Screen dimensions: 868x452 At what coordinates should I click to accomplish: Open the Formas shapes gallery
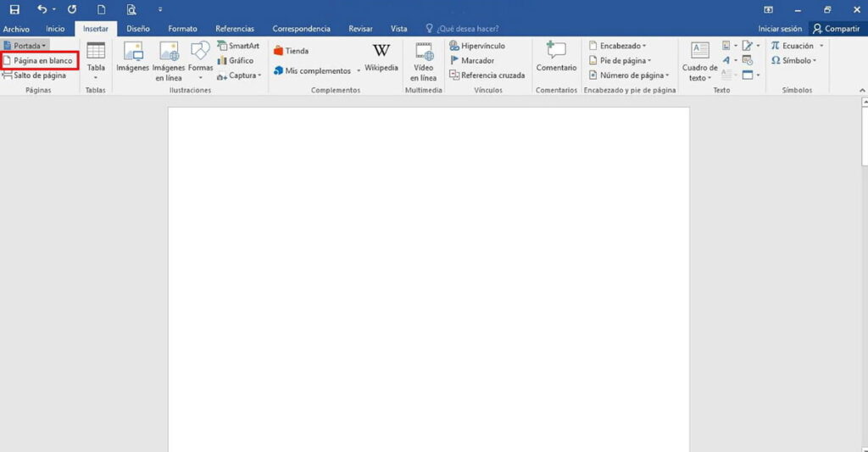200,60
